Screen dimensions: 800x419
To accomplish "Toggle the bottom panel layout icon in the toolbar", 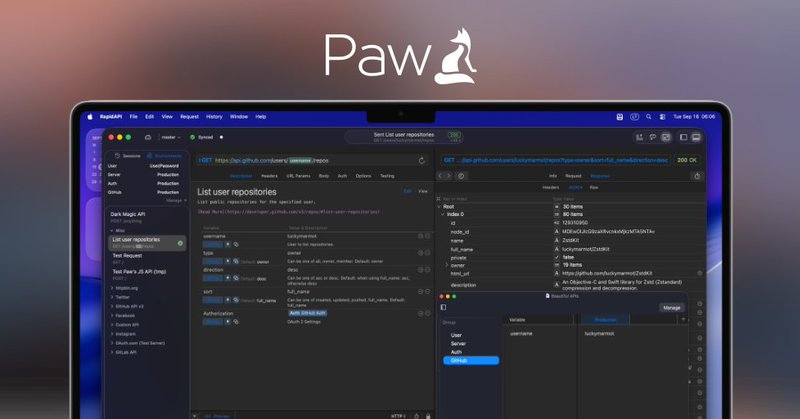I will pyautogui.click(x=696, y=137).
